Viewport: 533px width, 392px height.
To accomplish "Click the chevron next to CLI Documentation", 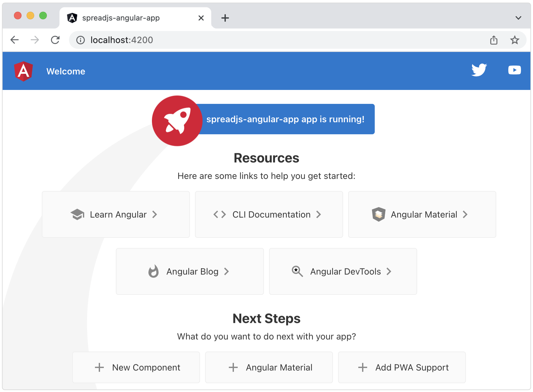I will click(318, 214).
